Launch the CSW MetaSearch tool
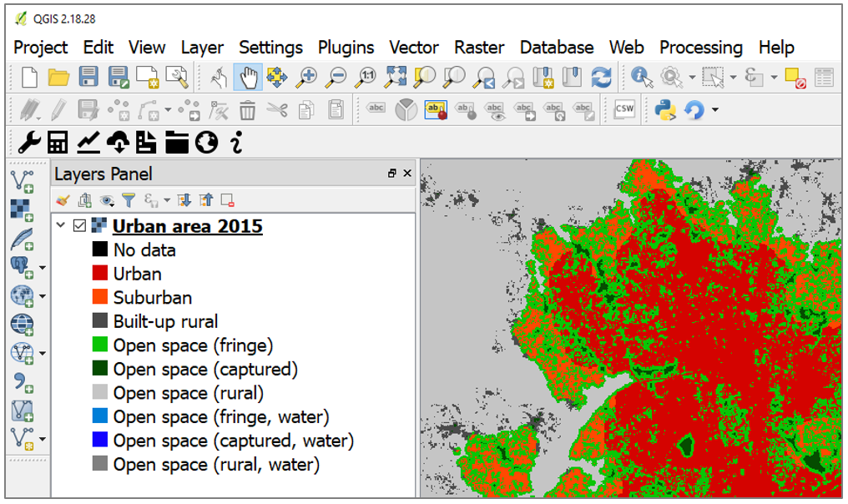The height and width of the screenshot is (504, 848). pos(624,109)
